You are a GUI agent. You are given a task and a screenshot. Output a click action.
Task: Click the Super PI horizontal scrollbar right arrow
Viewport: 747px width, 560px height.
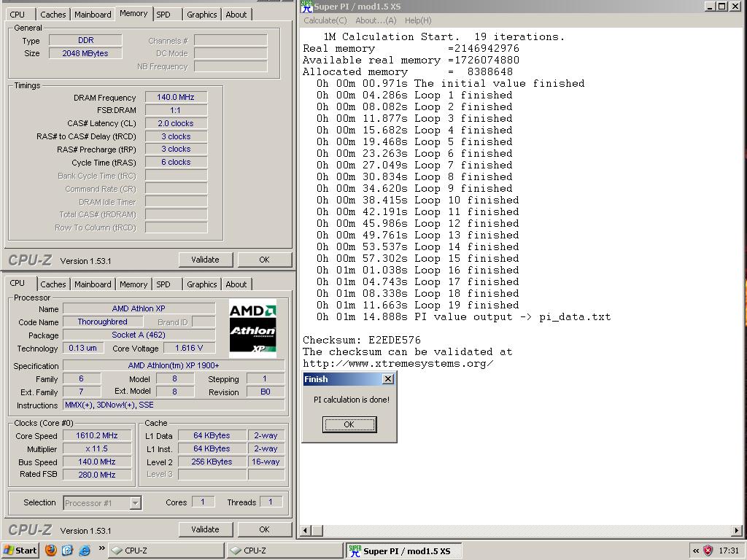tap(737, 531)
